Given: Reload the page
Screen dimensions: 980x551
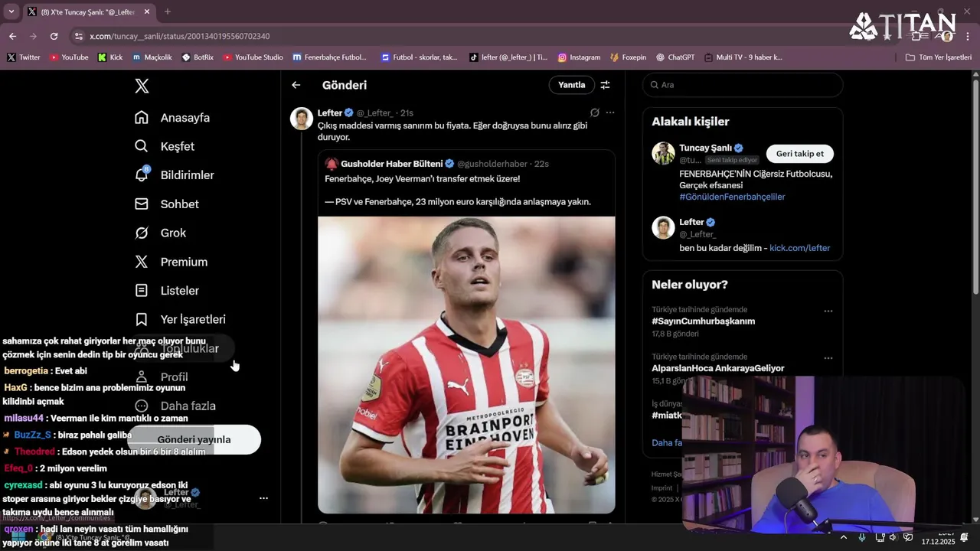Looking at the screenshot, I should [x=54, y=36].
